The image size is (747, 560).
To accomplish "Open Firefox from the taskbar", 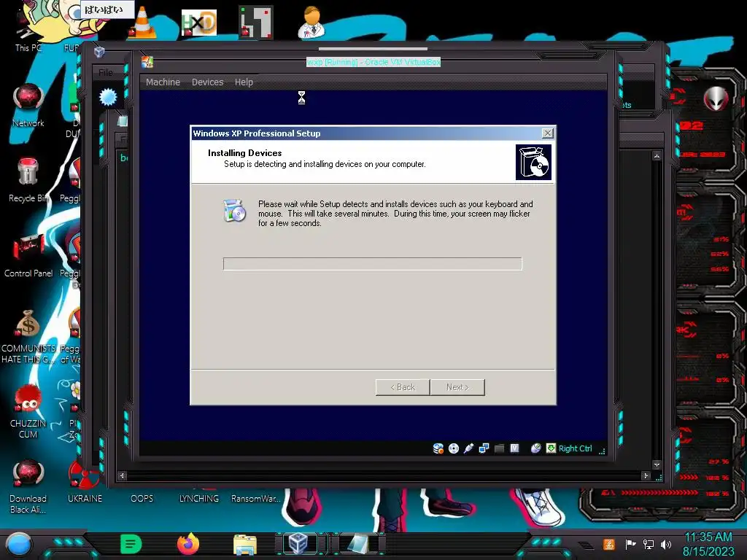I will [188, 544].
